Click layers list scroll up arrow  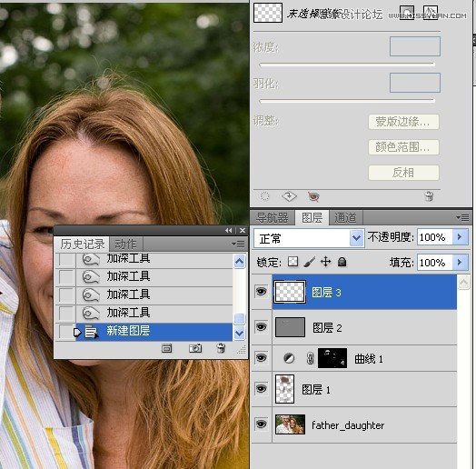pos(463,283)
